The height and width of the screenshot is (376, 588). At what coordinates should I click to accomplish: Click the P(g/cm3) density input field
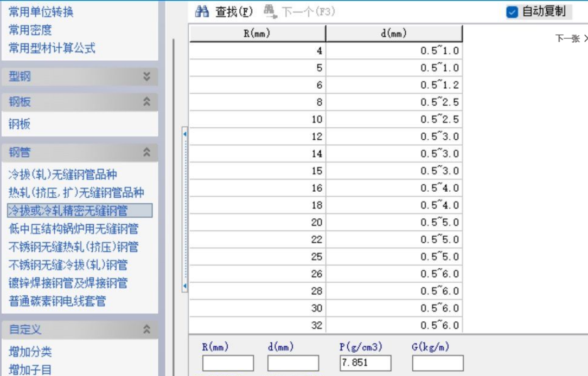click(x=365, y=363)
